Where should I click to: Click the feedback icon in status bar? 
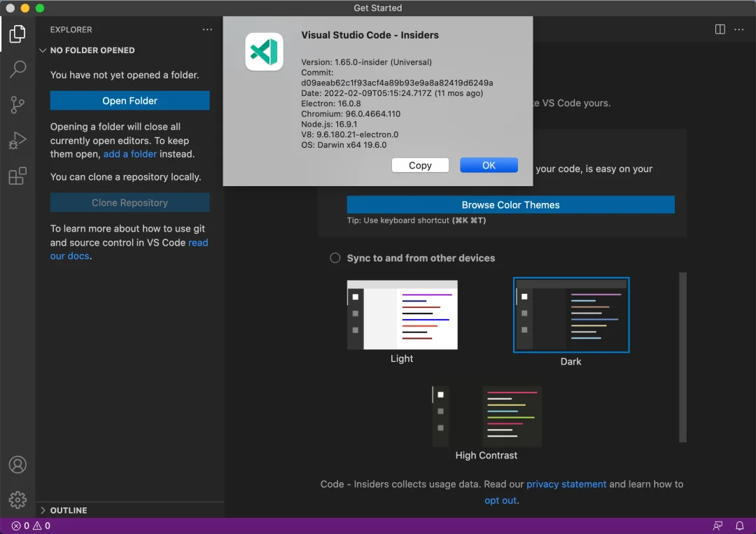click(717, 526)
